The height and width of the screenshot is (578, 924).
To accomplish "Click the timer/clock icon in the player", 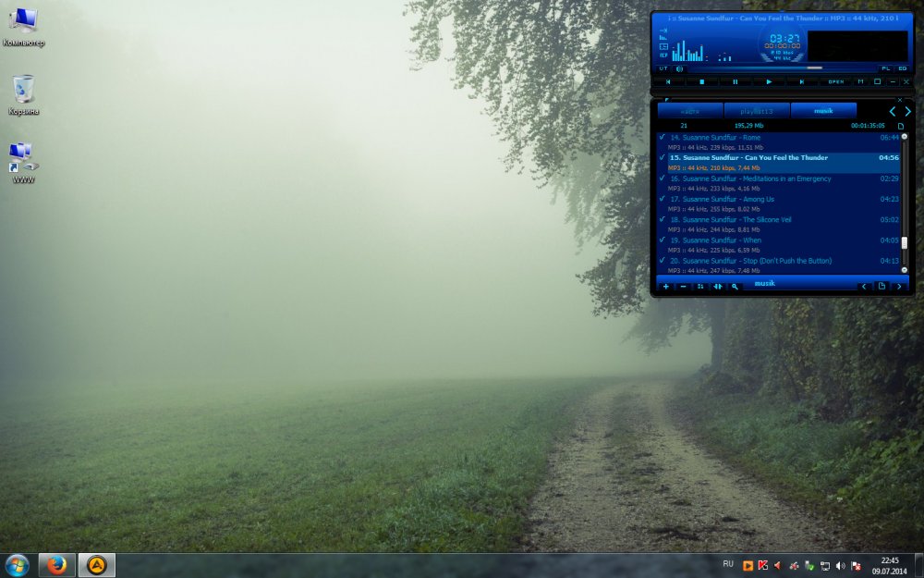I will click(663, 46).
